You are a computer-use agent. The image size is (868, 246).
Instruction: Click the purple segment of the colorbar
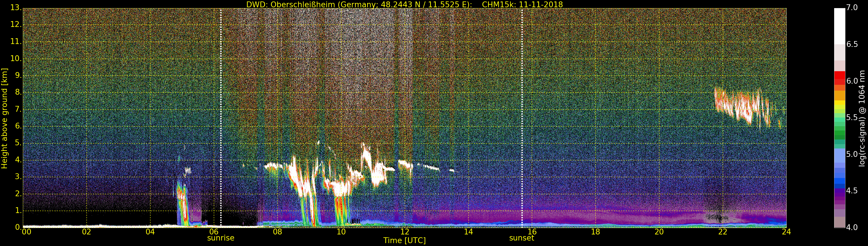point(839,199)
